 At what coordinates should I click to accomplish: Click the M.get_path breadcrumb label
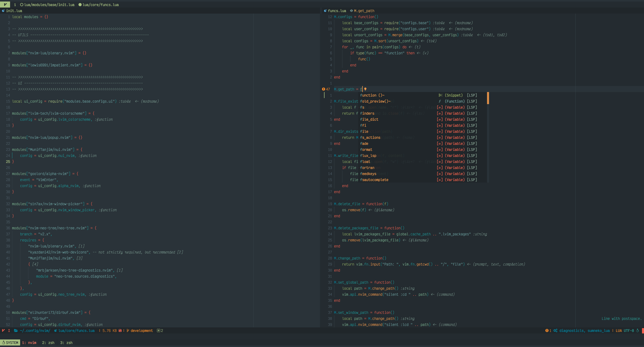(x=364, y=11)
